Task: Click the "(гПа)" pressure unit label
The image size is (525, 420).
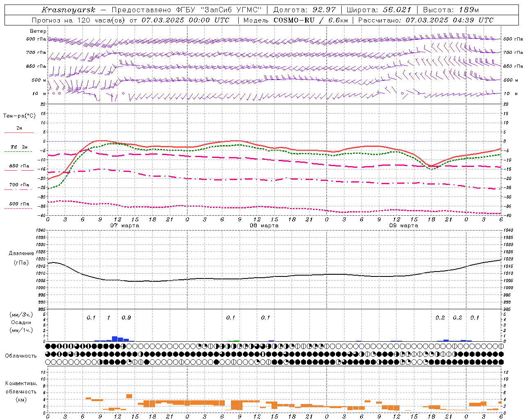Action: point(21,263)
